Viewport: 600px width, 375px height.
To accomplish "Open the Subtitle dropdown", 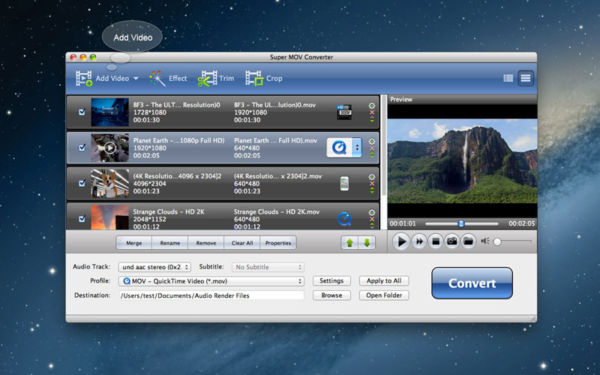I will pos(268,267).
